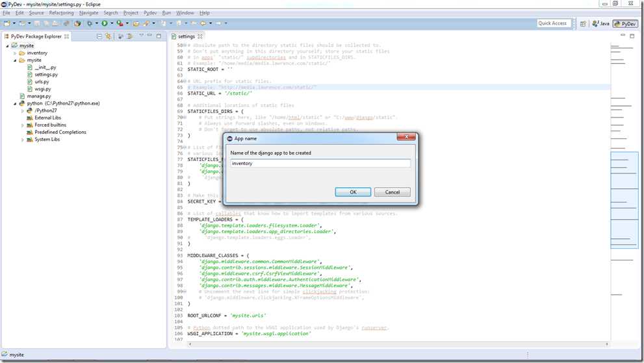Select wsgi.py in Package Explorer

point(43,89)
